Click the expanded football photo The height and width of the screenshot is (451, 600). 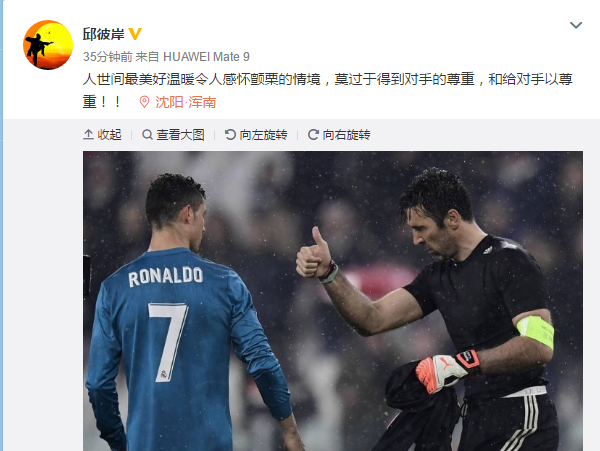tap(333, 301)
